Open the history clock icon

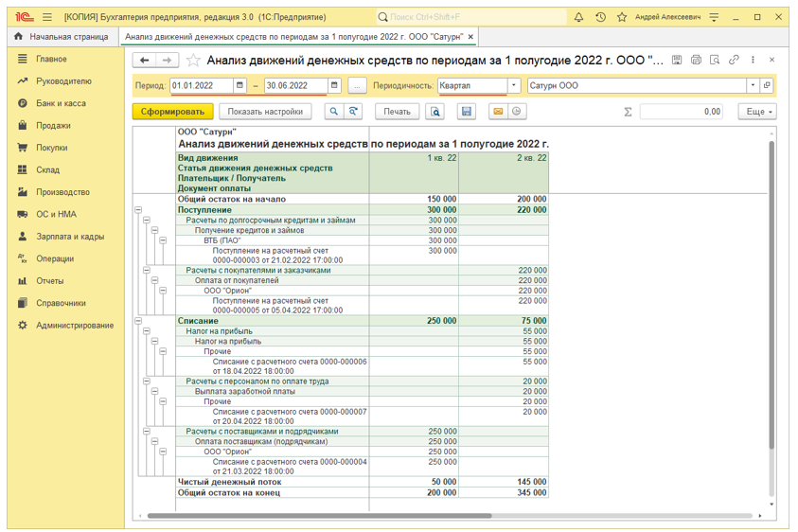pos(600,17)
